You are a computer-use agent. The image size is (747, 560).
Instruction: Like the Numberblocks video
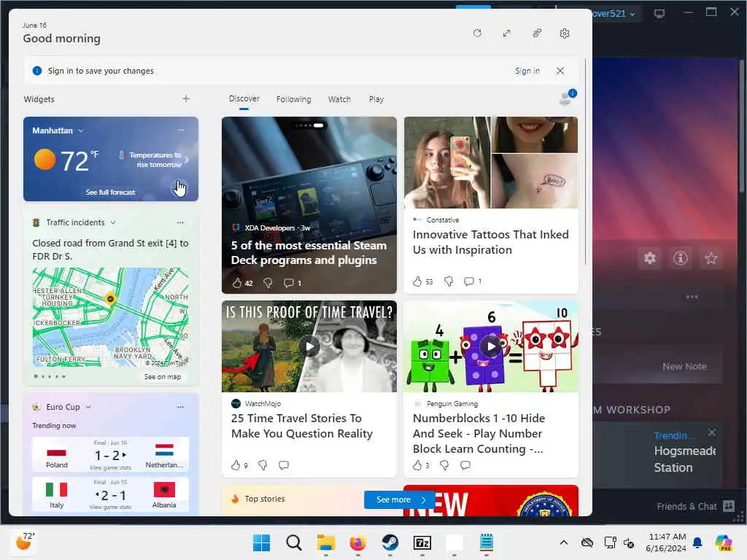417,464
